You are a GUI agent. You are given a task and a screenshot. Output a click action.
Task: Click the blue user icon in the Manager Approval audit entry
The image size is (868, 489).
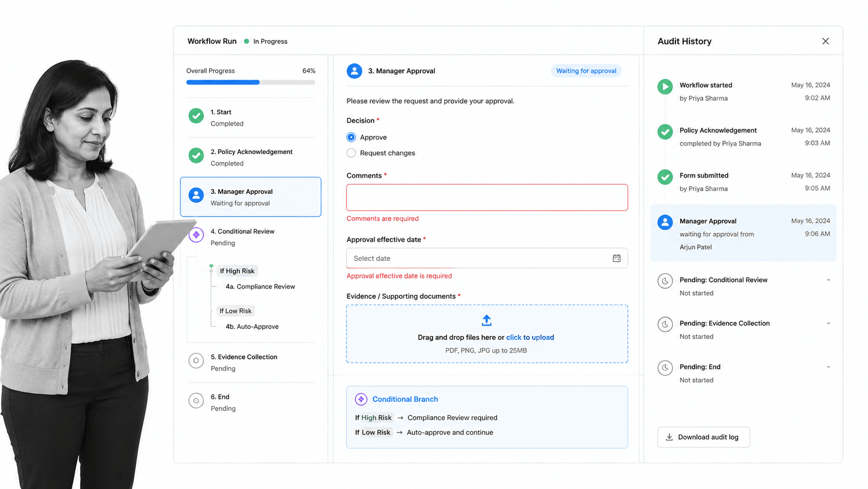click(x=665, y=222)
